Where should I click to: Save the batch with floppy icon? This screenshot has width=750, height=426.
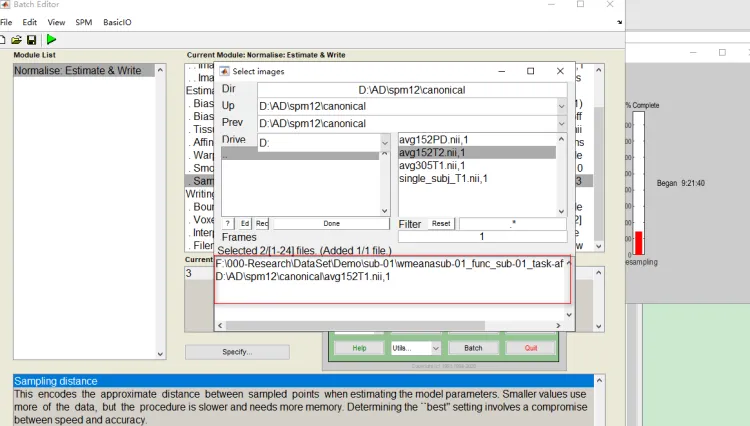click(x=31, y=38)
